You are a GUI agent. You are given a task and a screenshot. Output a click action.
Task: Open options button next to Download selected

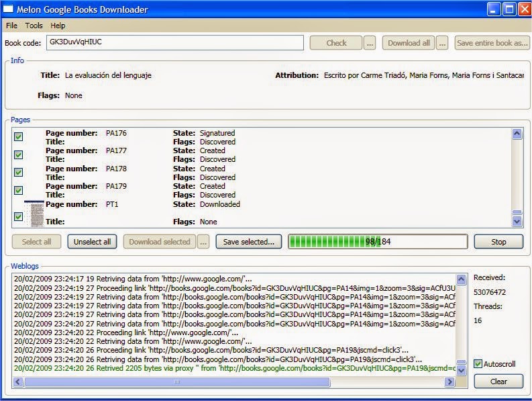coord(203,242)
